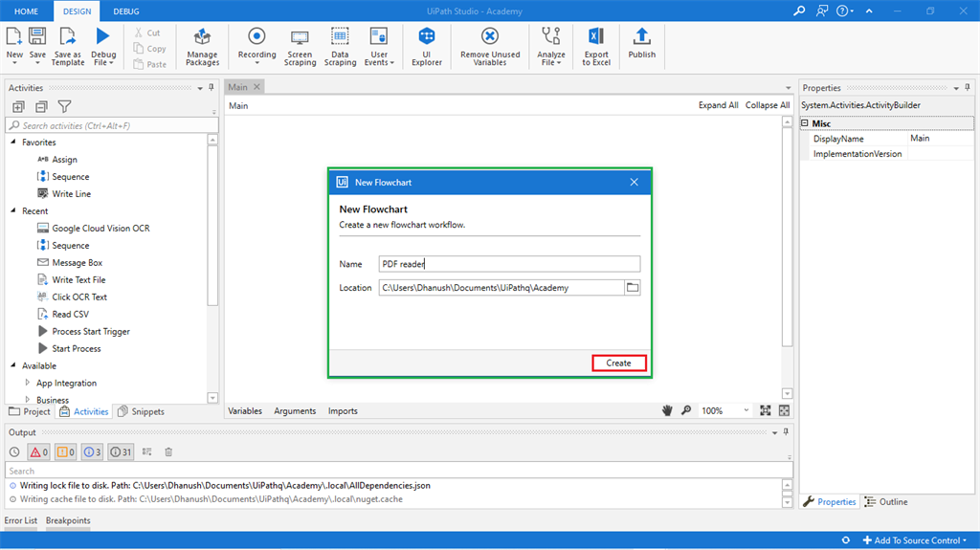980x550 pixels.
Task: Open the Imports panel
Action: (x=343, y=410)
